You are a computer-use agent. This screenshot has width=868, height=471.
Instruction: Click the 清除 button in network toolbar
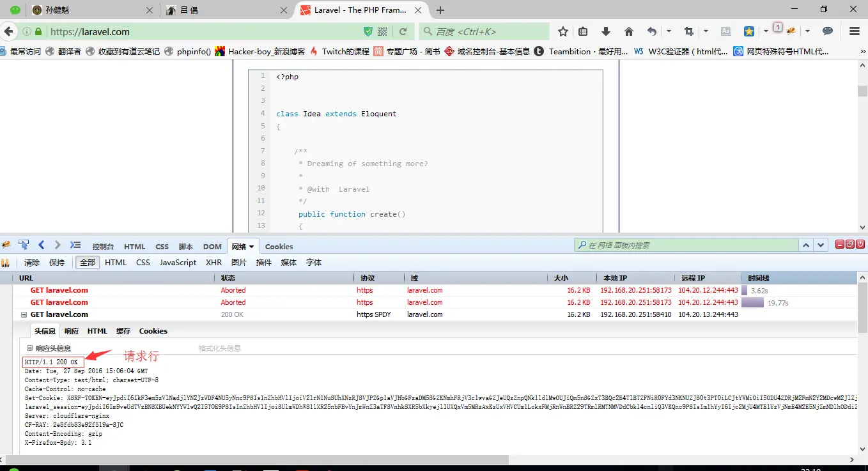32,263
